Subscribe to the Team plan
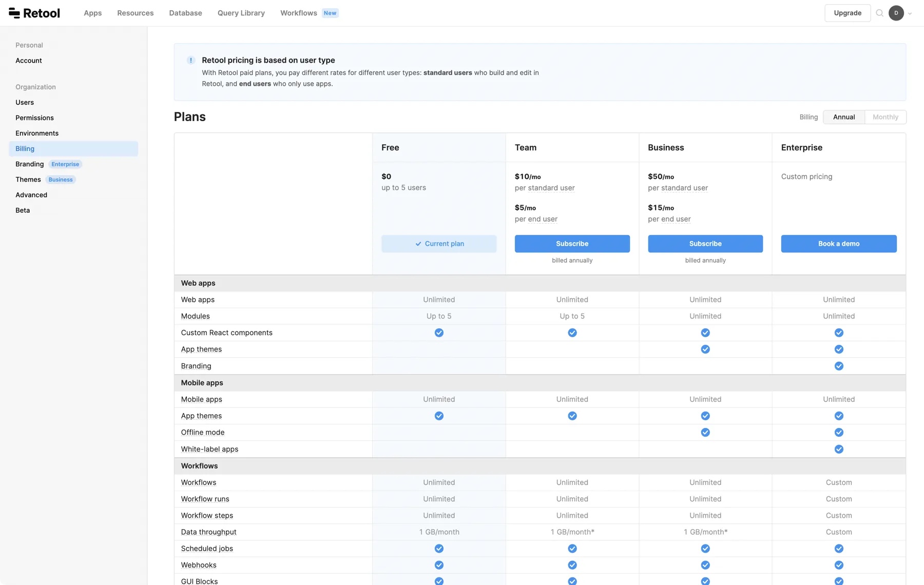The width and height of the screenshot is (924, 585). tap(572, 244)
